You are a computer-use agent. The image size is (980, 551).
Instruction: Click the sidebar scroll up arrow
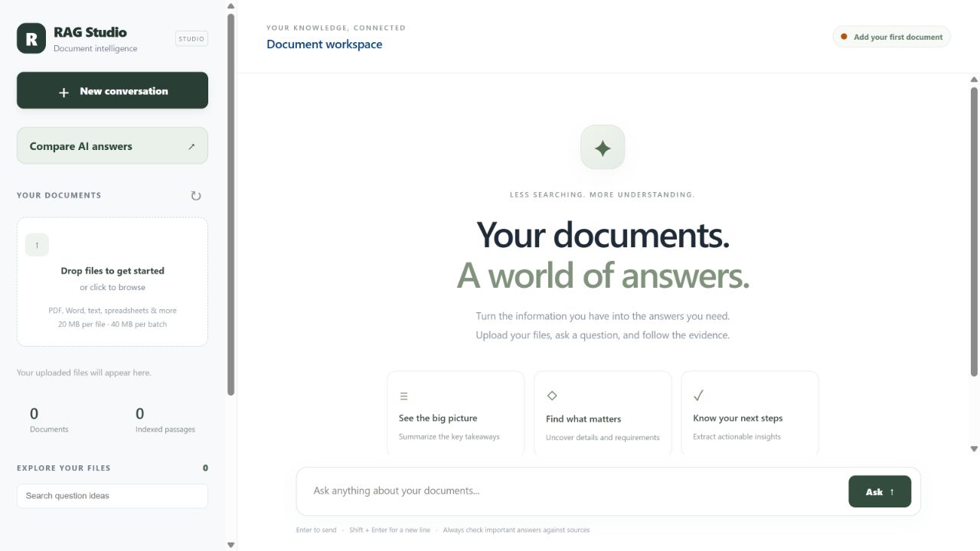tap(231, 6)
